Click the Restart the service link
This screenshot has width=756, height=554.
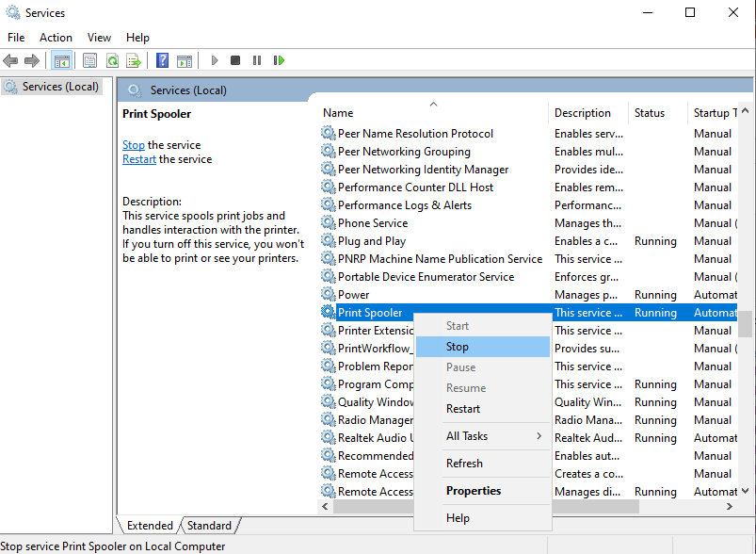tap(139, 159)
